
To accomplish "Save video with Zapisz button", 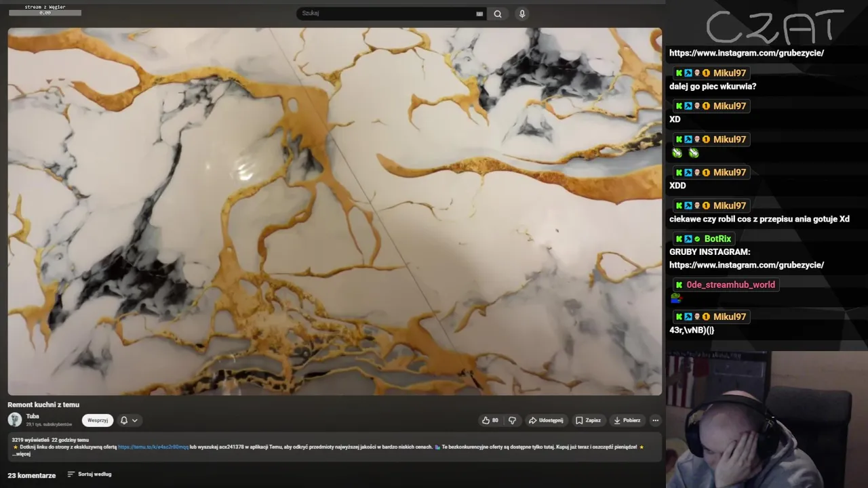I will [x=588, y=420].
